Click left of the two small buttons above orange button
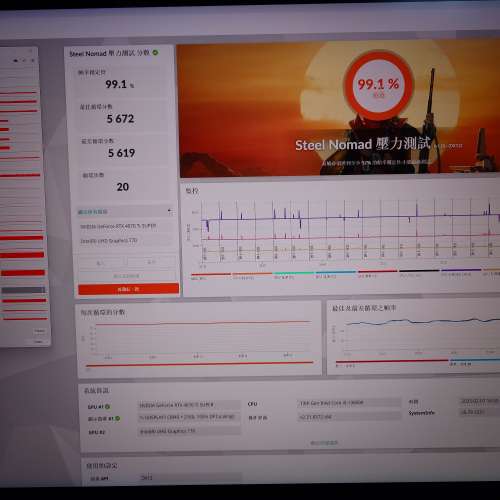500x500 pixels. point(101,263)
